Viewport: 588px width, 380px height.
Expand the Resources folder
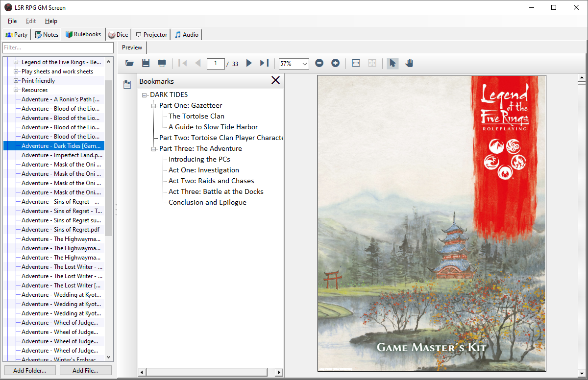(x=16, y=90)
